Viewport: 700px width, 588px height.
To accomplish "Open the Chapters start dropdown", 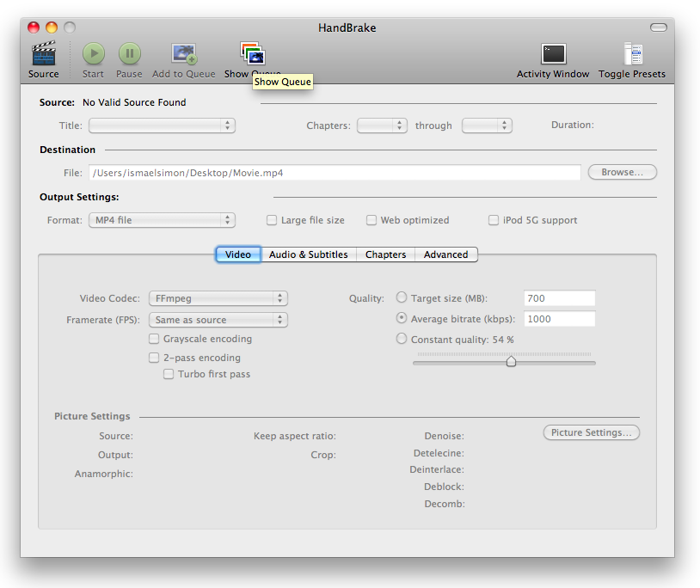I will (x=382, y=126).
